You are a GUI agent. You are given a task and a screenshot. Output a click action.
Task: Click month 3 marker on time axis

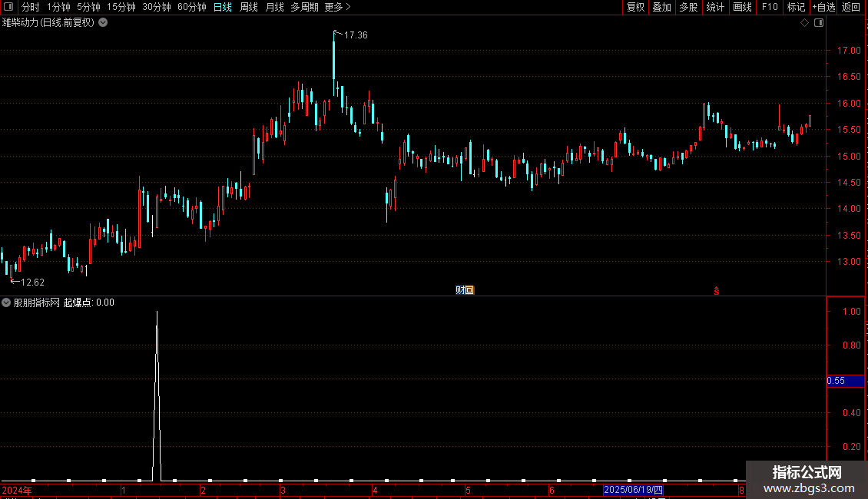click(x=283, y=491)
